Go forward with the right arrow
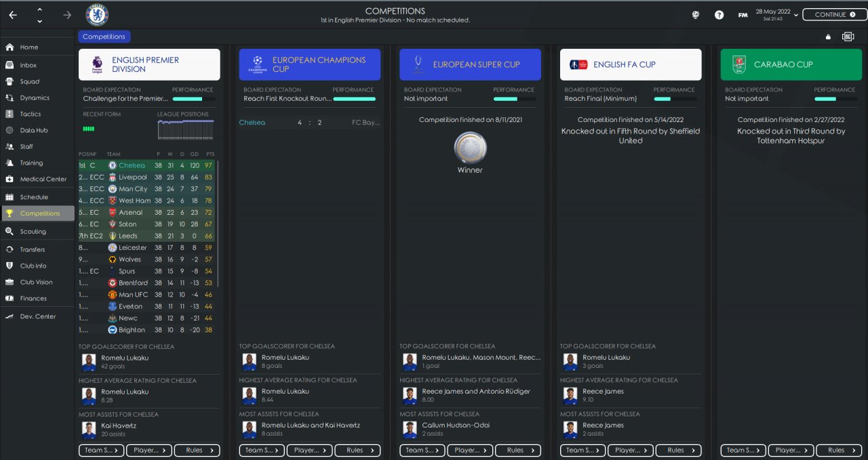Viewport: 868px width, 460px height. click(x=67, y=15)
